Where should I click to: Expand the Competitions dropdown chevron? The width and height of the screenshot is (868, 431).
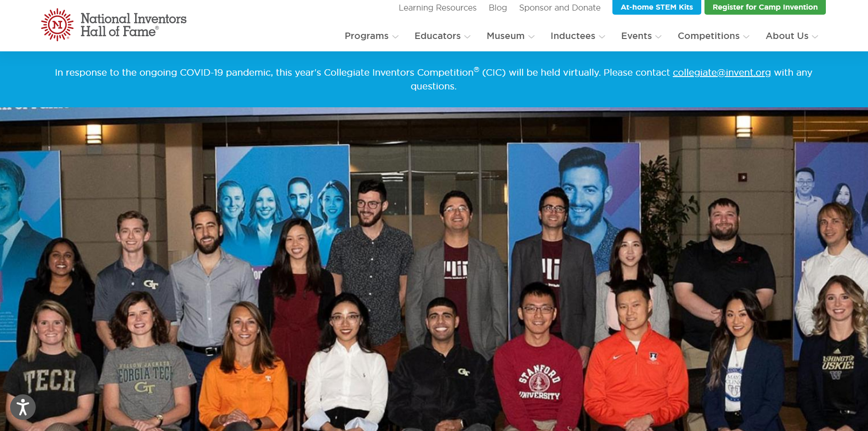(746, 37)
